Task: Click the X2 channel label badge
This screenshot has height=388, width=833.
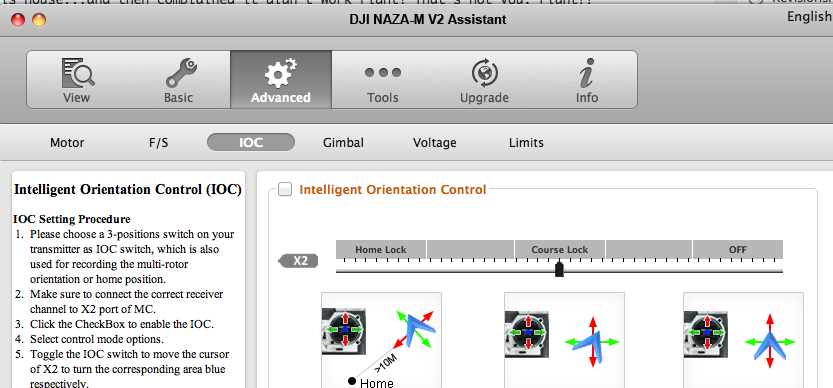Action: click(x=299, y=261)
